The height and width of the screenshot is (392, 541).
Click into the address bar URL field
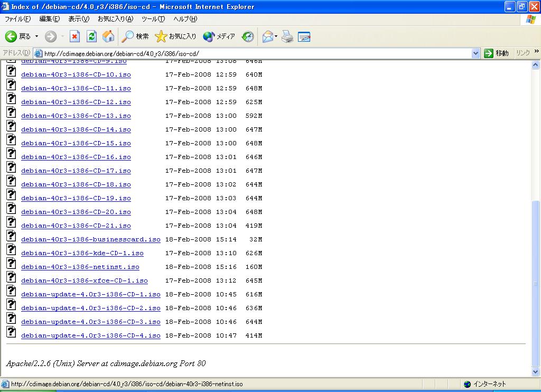[x=257, y=53]
